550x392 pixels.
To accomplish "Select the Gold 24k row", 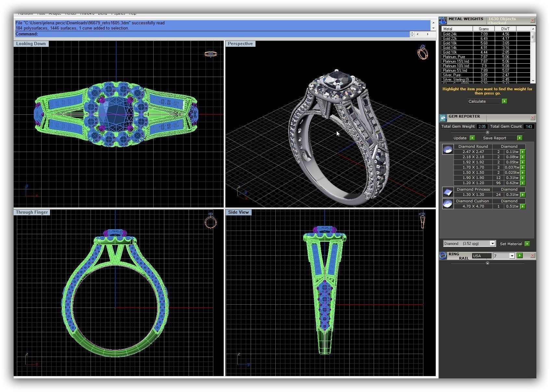I will click(486, 34).
